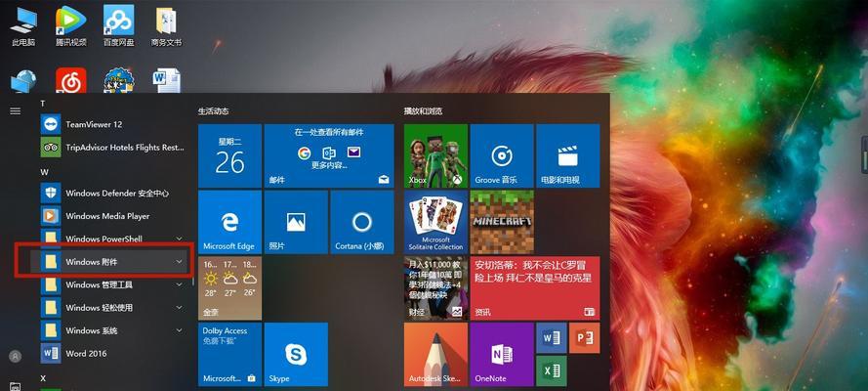Launch the small PowerPoint tile
Viewport: 868px width, 391px height.
tap(584, 338)
